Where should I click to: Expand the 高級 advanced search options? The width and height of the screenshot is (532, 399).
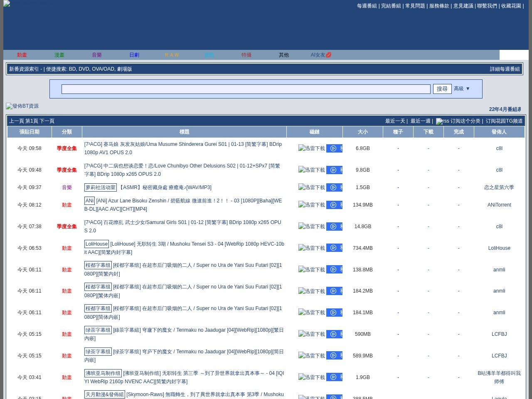pyautogui.click(x=462, y=89)
